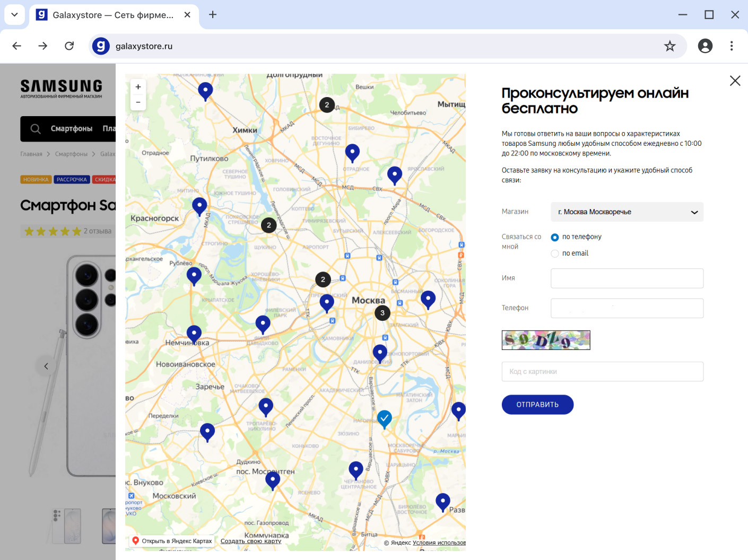Select the store pin in central Москва near Пресненский
The width and height of the screenshot is (748, 560).
tap(327, 303)
